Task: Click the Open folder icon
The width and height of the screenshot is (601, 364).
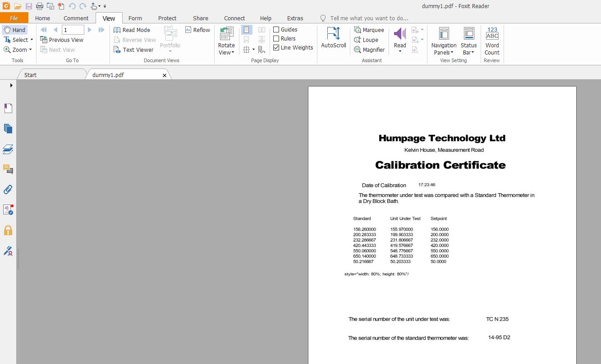Action: (x=18, y=6)
